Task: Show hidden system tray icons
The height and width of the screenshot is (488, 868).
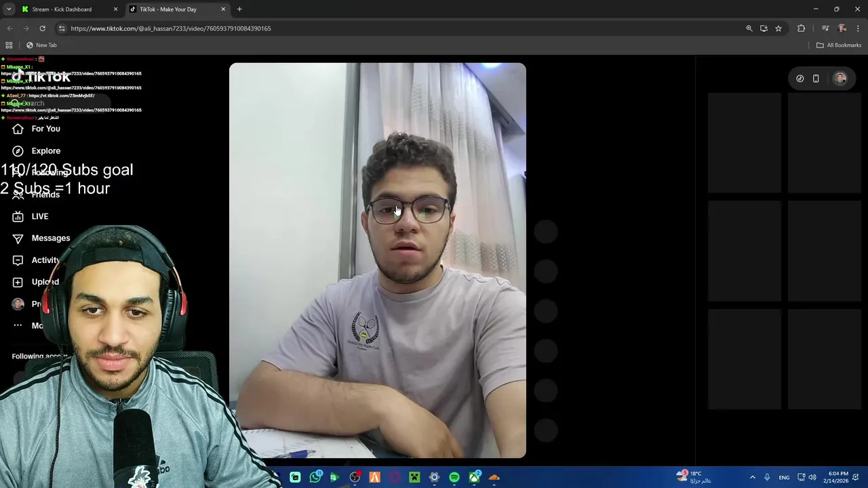Action: tap(752, 478)
